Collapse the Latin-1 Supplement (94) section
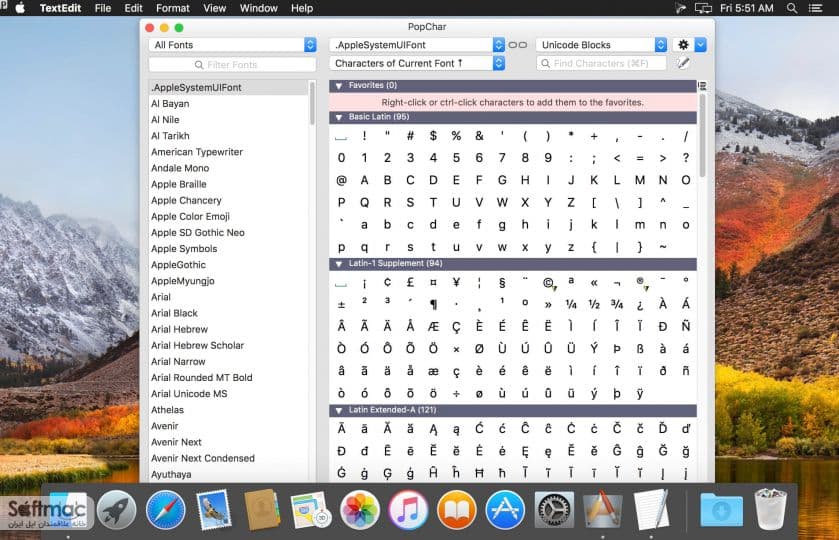839x540 pixels. tap(338, 264)
